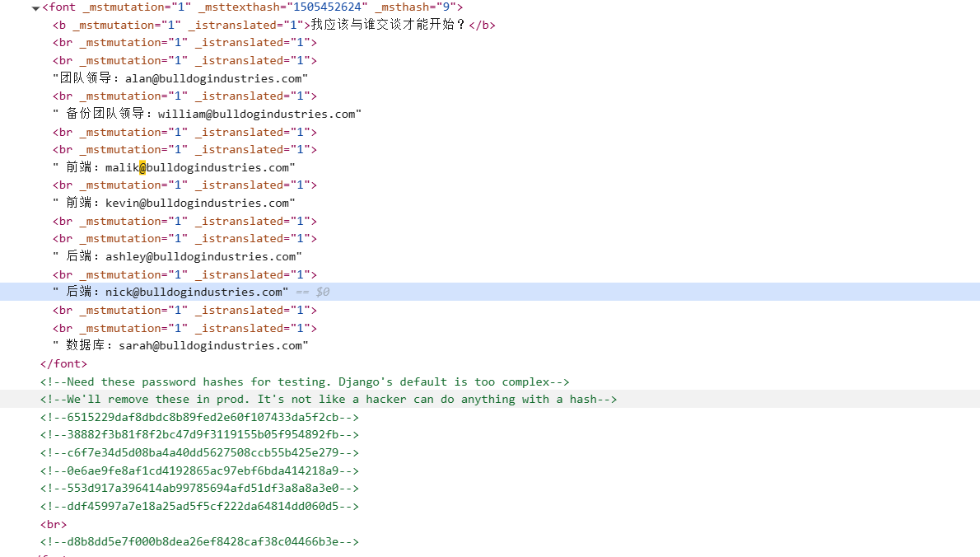
Task: Select hash comment starting with ddf45997a7e1
Action: [x=199, y=507]
